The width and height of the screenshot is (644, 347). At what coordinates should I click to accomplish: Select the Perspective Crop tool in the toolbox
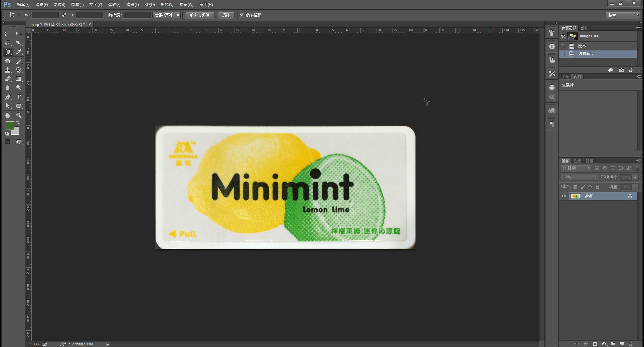click(x=8, y=52)
